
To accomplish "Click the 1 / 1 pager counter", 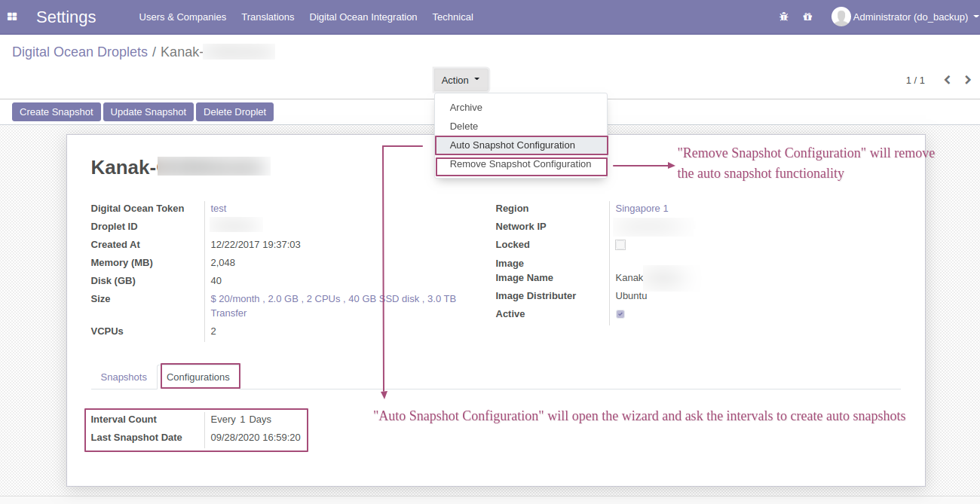I will coord(915,80).
